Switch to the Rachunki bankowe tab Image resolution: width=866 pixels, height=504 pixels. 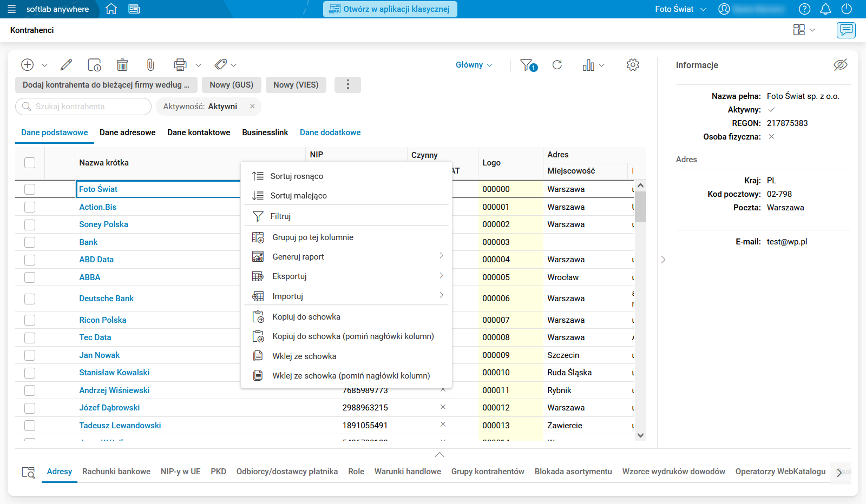coord(116,472)
